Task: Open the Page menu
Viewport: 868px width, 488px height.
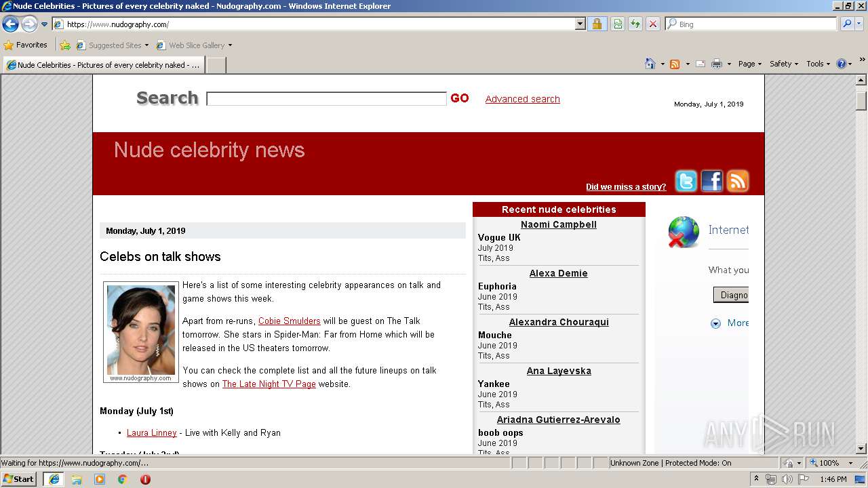Action: pos(749,64)
